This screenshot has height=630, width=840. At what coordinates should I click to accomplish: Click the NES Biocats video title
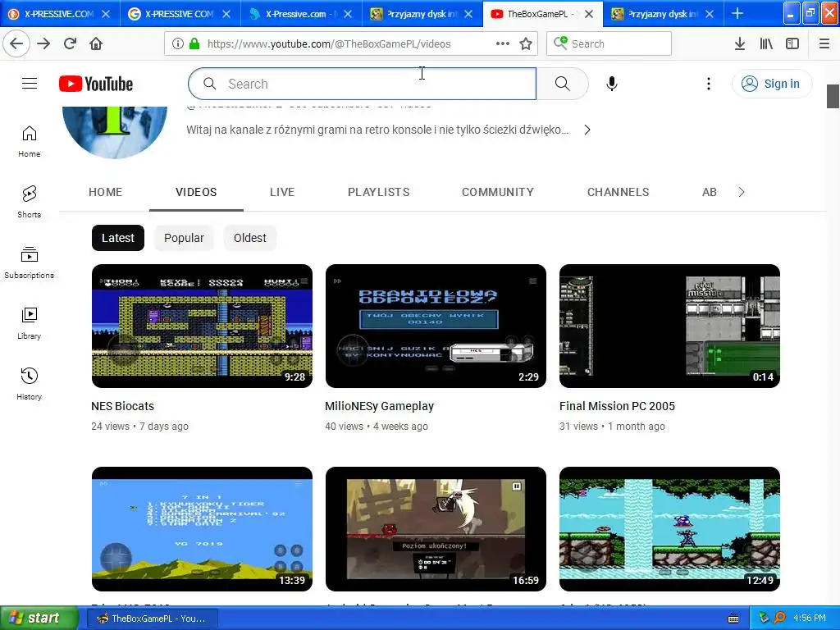coord(123,406)
